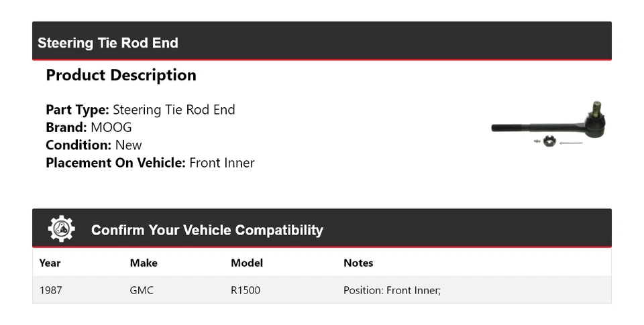644x325 pixels.
Task: Click the cotter pin in the product photo
Action: [x=571, y=143]
